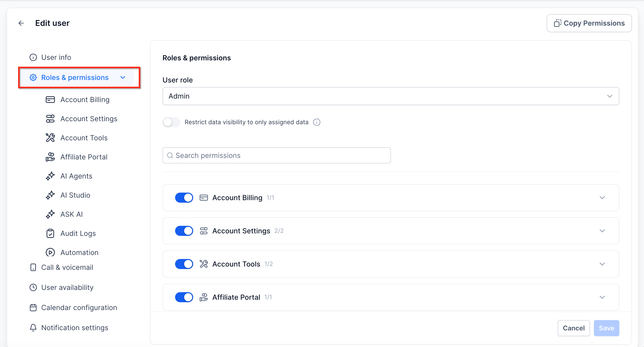Click the User info circle icon

pos(33,57)
